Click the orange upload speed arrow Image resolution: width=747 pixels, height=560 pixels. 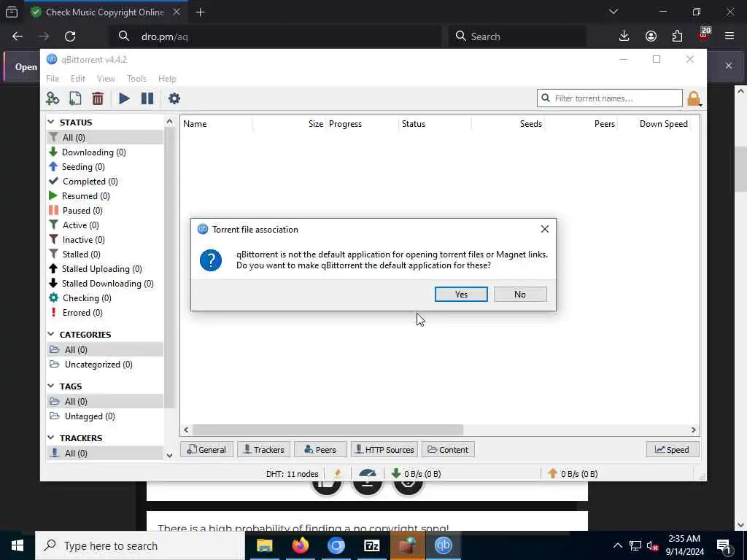(553, 473)
